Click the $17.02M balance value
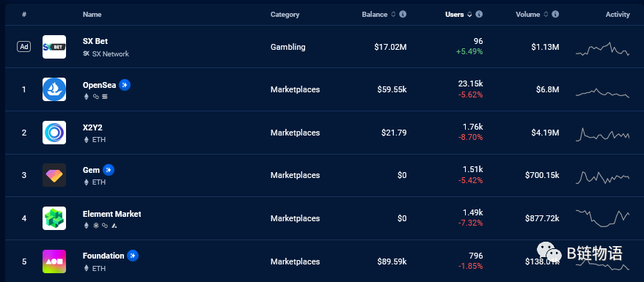644x282 pixels. click(x=390, y=47)
